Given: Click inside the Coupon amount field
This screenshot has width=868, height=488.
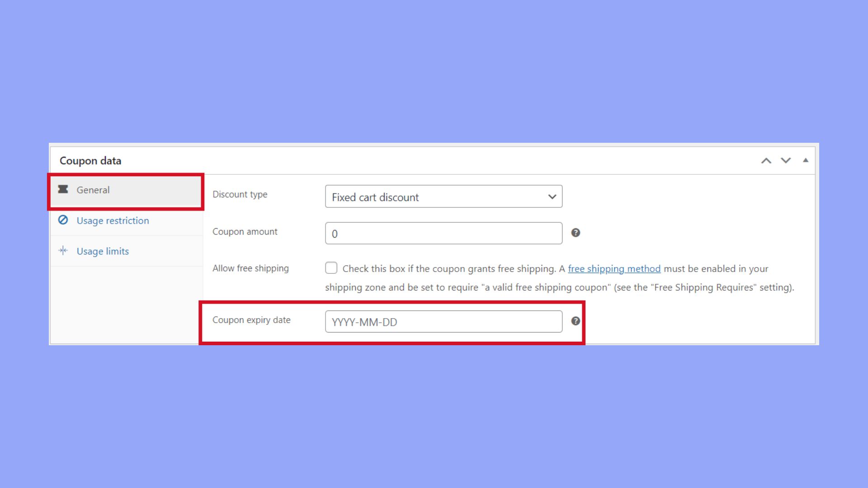Looking at the screenshot, I should click(443, 233).
